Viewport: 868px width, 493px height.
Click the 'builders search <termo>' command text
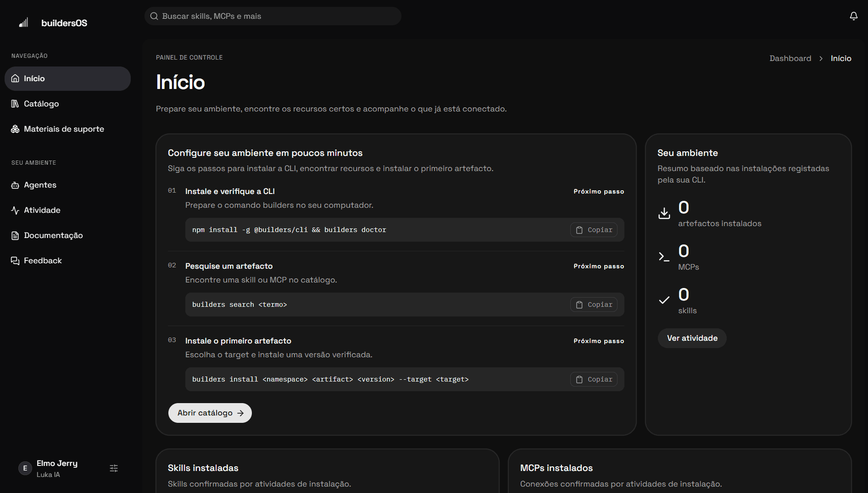239,305
